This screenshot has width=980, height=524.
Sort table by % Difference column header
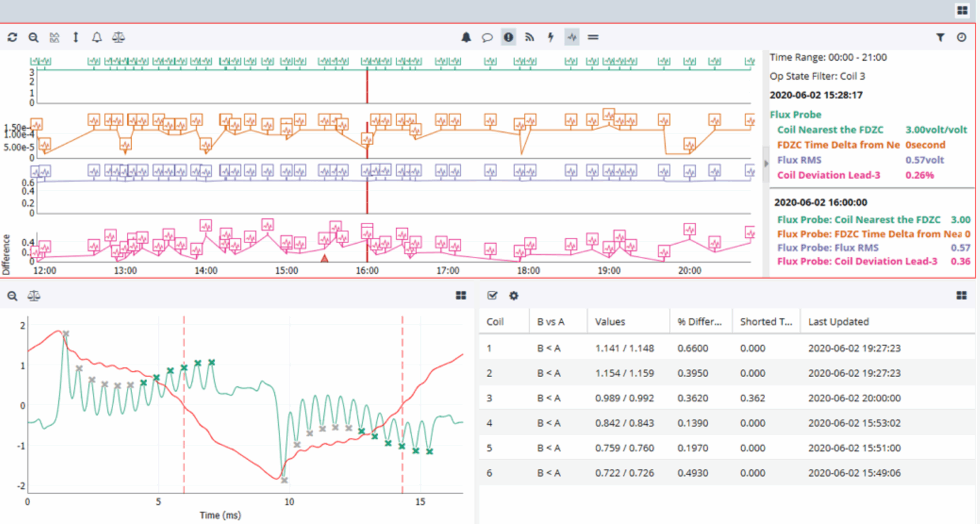(x=700, y=321)
